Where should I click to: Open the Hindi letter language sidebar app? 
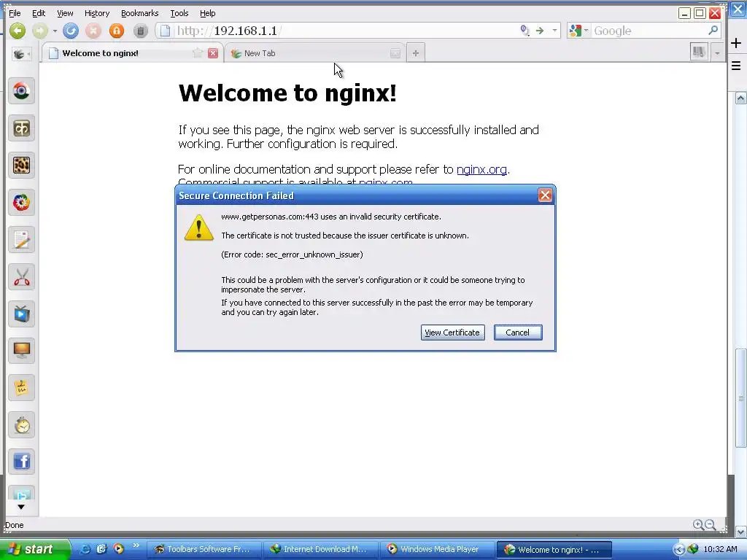[21, 128]
